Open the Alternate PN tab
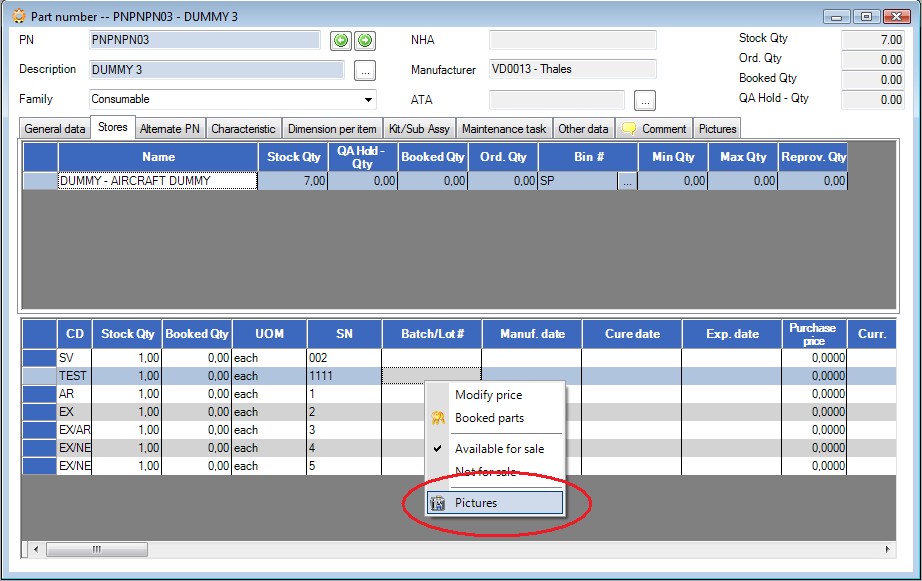 (170, 129)
